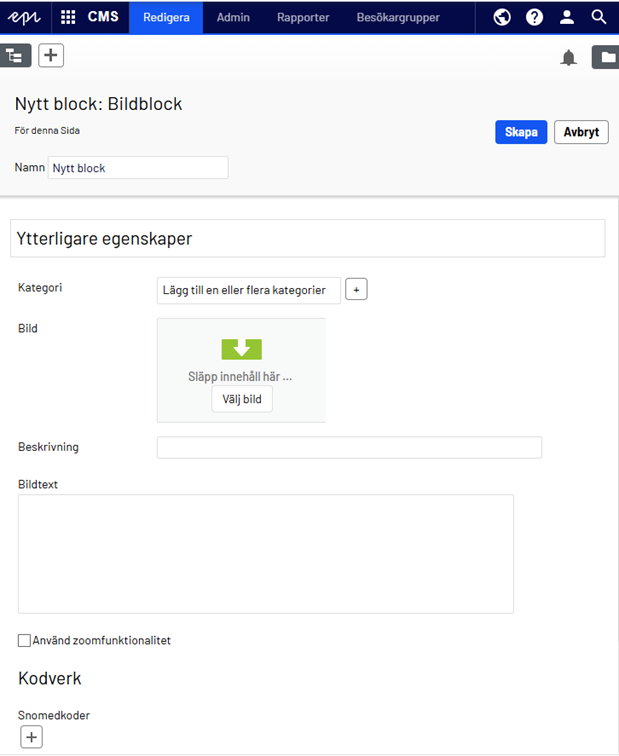
Task: Open the apps grid menu
Action: click(x=68, y=17)
